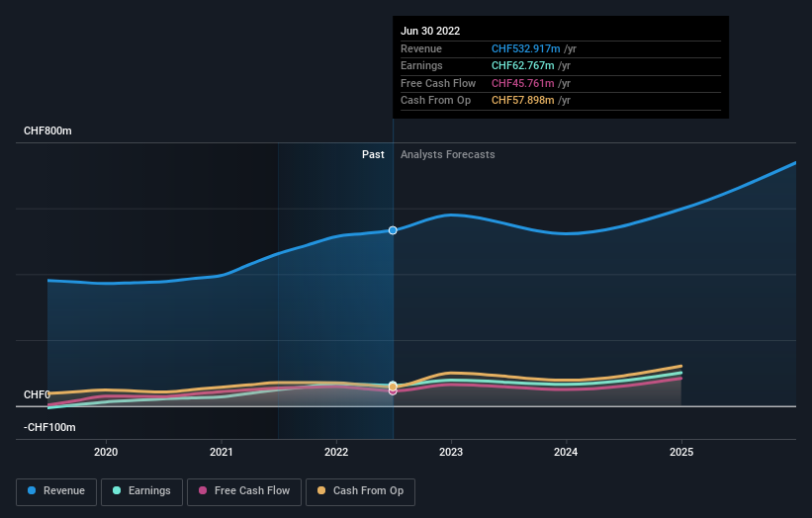
Task: Click the CHF532.917m revenue value
Action: (x=525, y=48)
